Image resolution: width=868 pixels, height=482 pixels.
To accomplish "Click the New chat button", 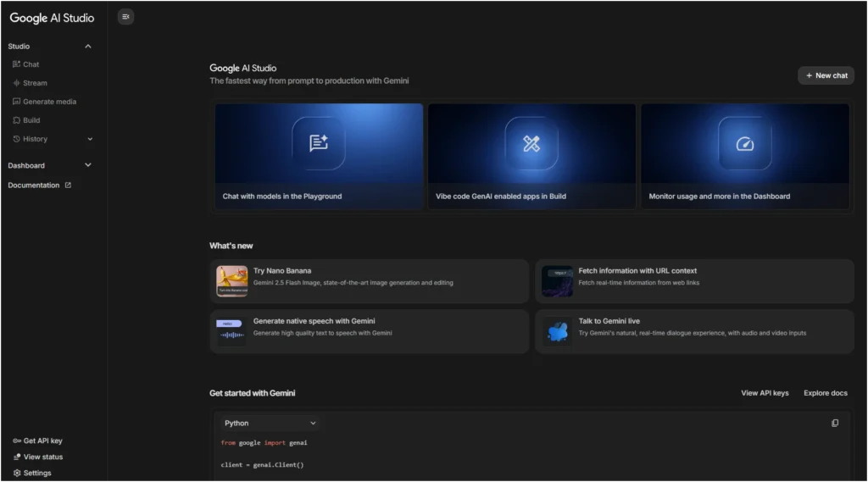I will pyautogui.click(x=826, y=75).
